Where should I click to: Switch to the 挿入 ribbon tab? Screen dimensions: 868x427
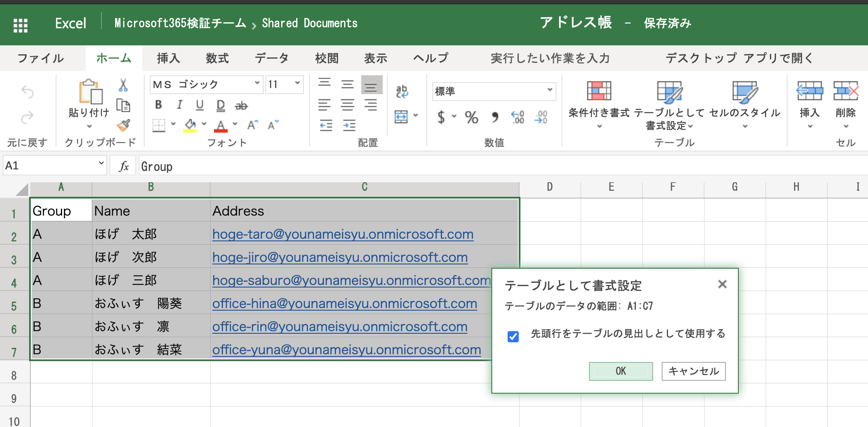168,58
